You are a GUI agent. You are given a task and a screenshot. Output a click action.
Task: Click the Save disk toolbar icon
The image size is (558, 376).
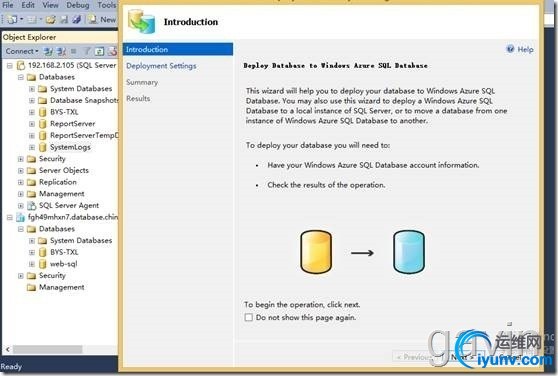(64, 20)
